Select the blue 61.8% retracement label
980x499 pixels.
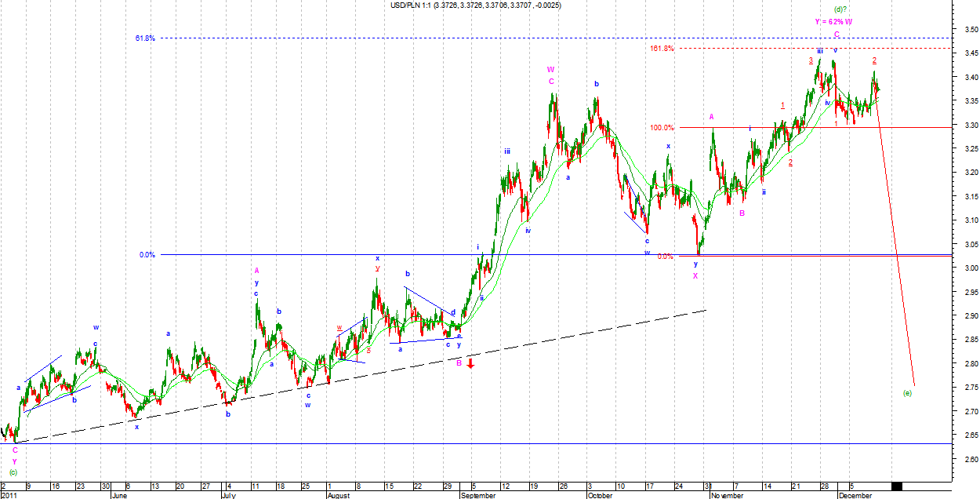point(145,38)
